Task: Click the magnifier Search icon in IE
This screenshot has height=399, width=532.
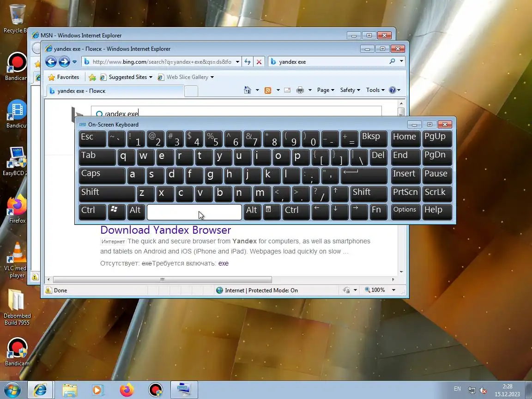Action: [392, 61]
